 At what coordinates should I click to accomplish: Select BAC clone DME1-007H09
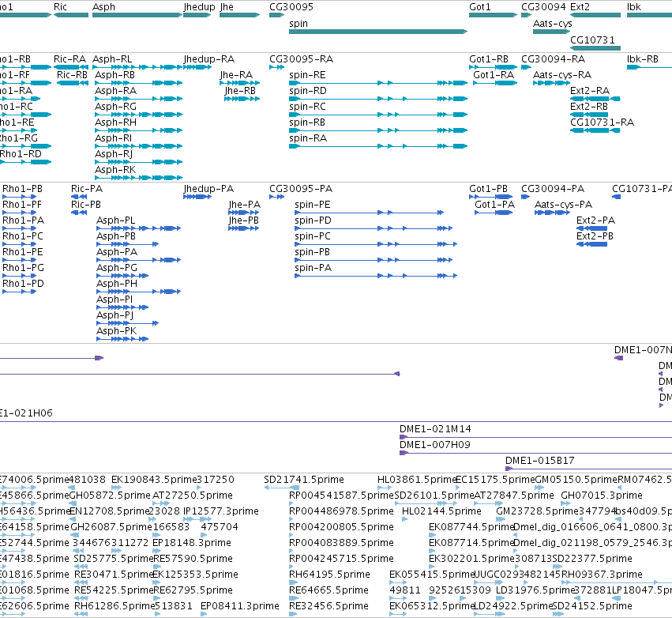click(535, 453)
